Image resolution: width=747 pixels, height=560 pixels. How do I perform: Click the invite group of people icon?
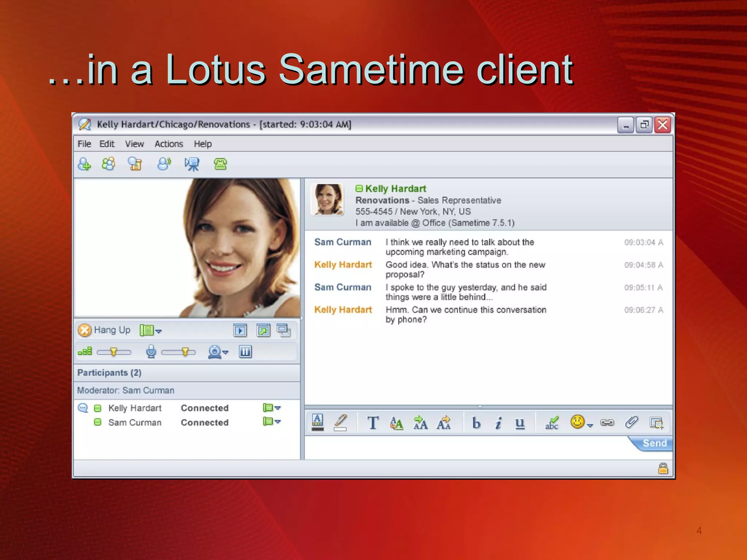[x=108, y=164]
